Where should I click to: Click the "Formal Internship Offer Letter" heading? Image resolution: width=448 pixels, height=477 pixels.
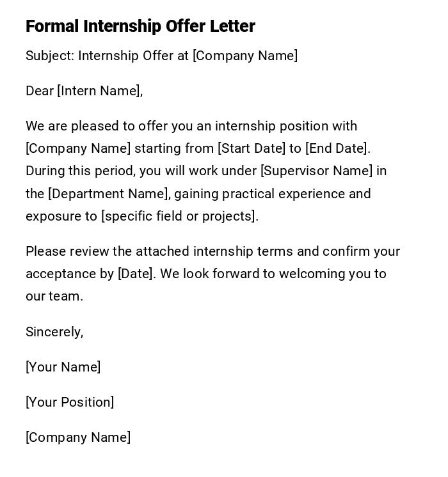click(140, 26)
